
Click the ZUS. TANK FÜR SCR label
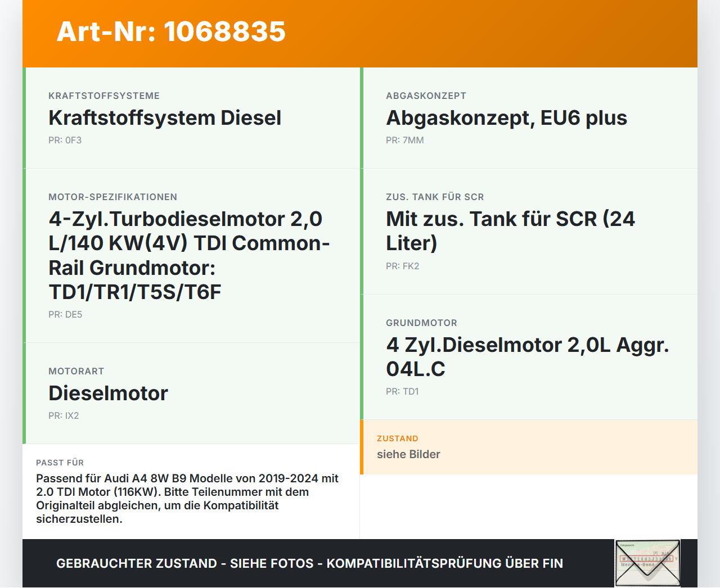point(435,197)
